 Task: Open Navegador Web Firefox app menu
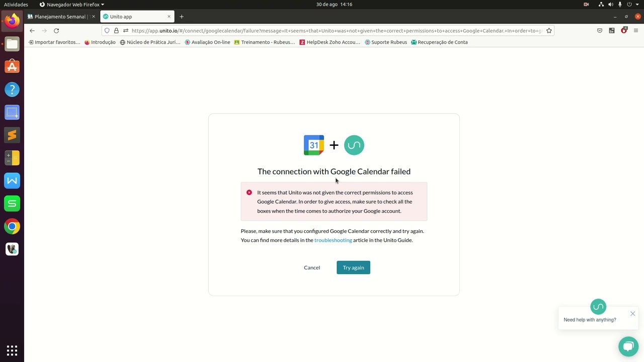pyautogui.click(x=71, y=5)
